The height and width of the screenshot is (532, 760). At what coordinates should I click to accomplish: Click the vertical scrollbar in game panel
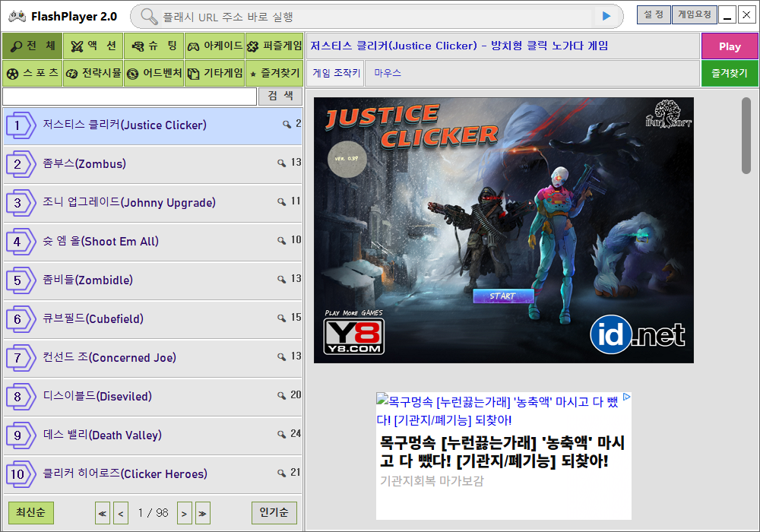[746, 135]
